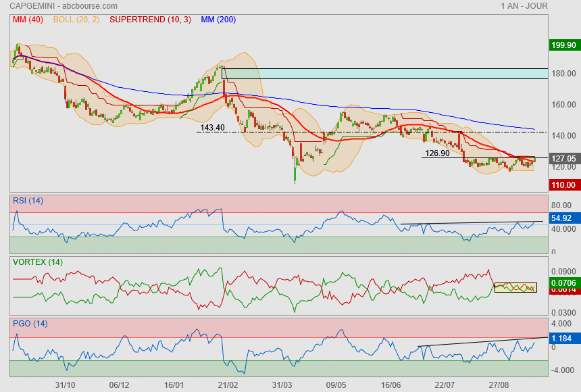Click the MM (40) legend label
Screen dimensions: 581x392
[28, 20]
